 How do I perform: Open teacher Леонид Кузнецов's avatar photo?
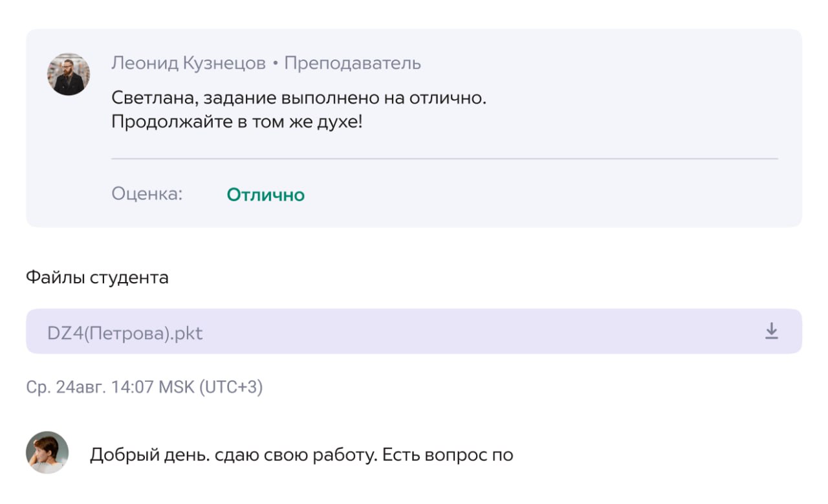69,74
